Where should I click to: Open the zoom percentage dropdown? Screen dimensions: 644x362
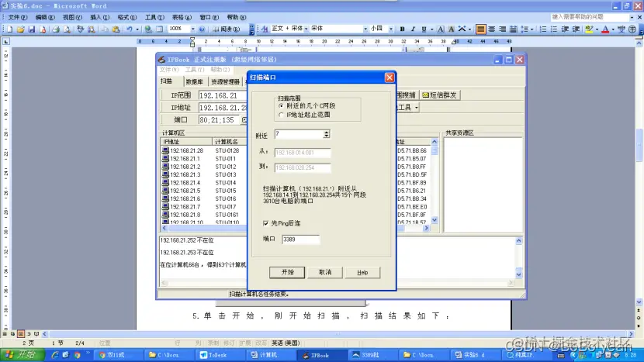tap(192, 29)
